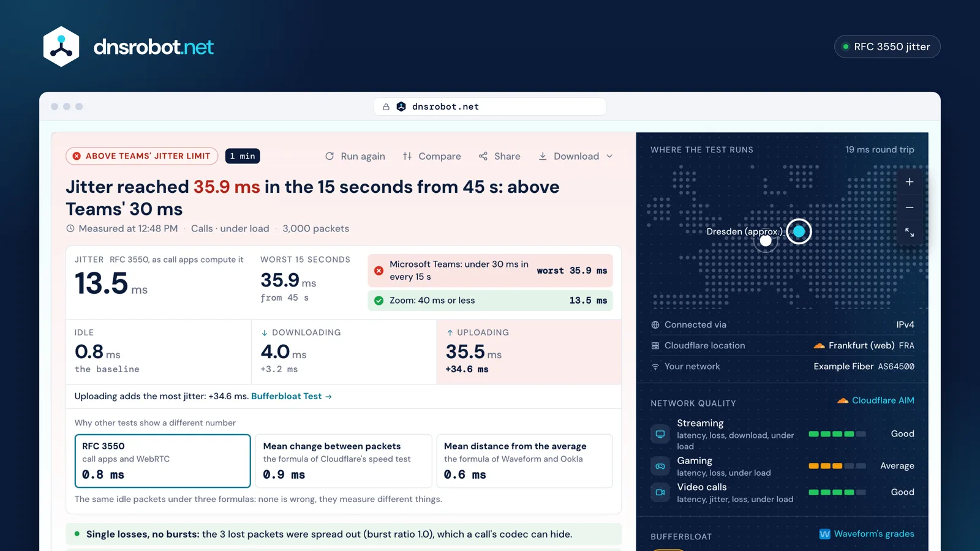Screen dimensions: 980x551
Task: Open Waveform's grades link
Action: point(867,534)
